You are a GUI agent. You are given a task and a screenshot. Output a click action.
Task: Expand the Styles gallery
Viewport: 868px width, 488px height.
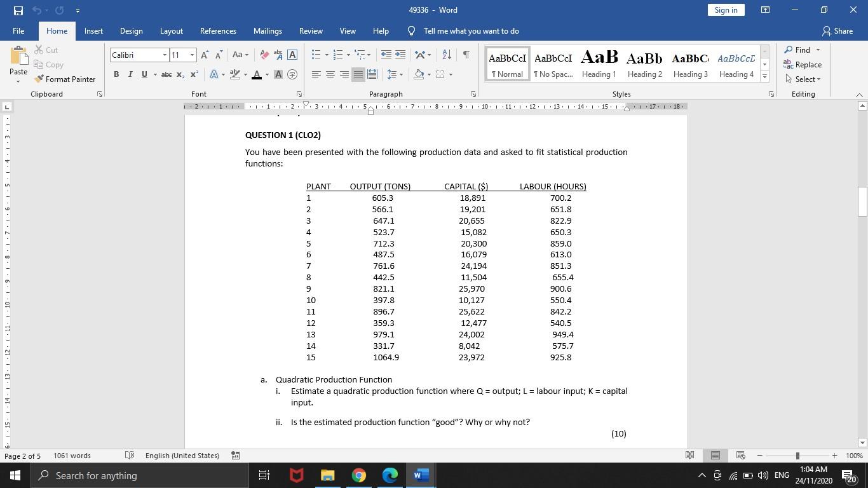coord(764,77)
